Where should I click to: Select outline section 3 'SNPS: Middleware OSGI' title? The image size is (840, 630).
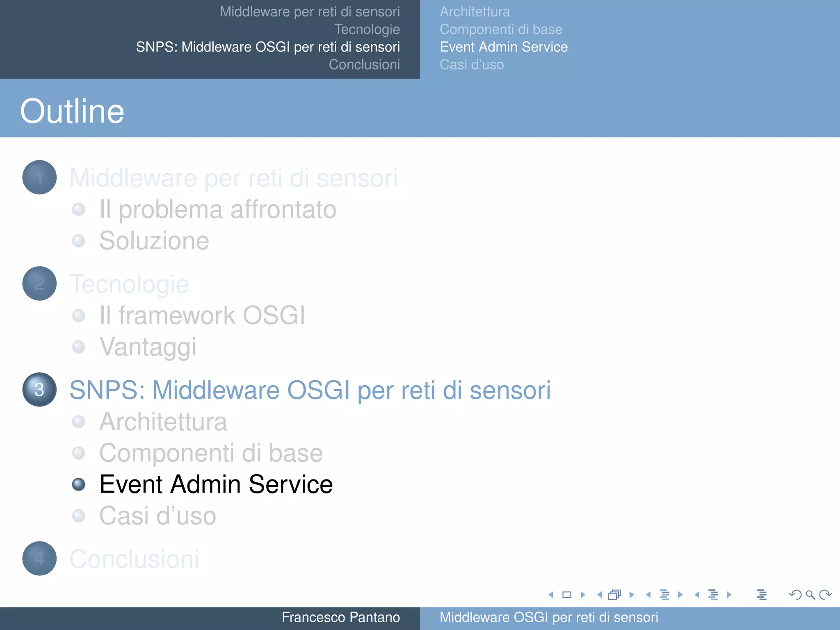click(310, 390)
